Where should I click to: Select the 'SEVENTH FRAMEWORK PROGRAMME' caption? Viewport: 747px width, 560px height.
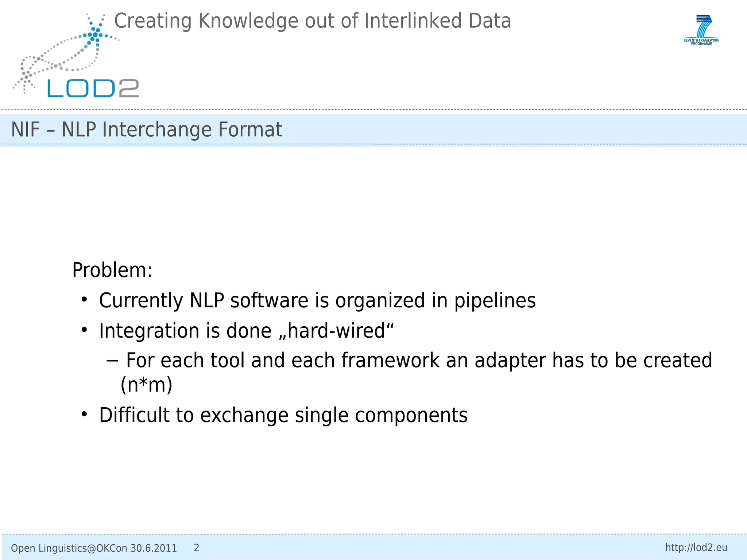pyautogui.click(x=701, y=42)
